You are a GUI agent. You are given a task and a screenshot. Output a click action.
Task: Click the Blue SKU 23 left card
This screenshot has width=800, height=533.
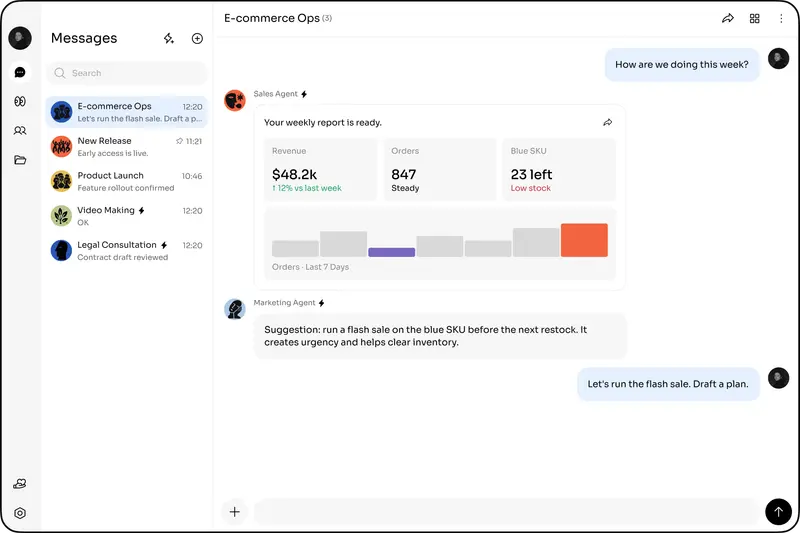click(559, 169)
